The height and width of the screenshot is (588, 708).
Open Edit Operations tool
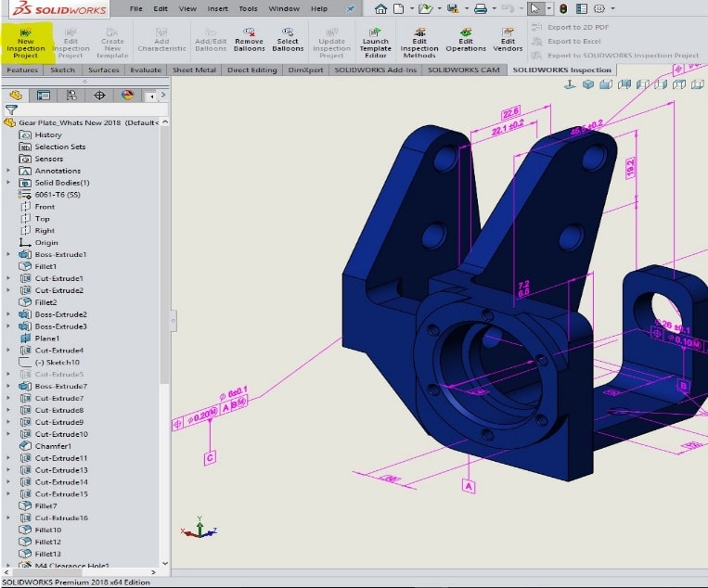pos(466,40)
